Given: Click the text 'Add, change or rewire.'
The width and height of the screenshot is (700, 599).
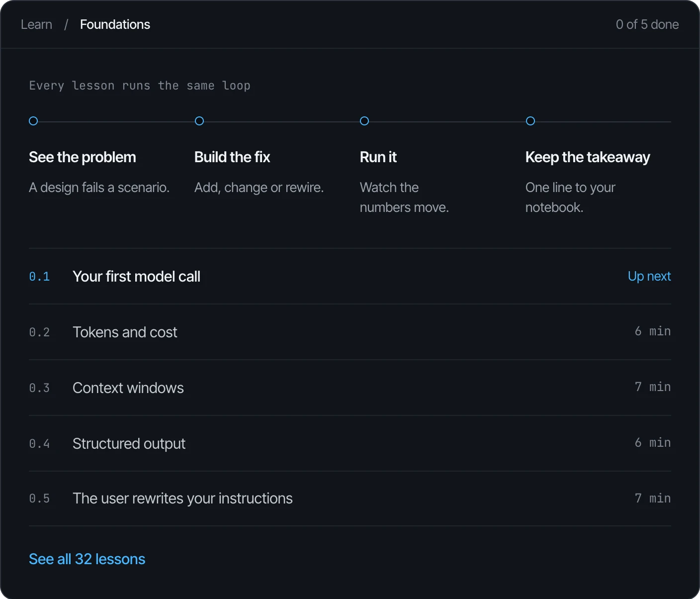Looking at the screenshot, I should point(259,188).
